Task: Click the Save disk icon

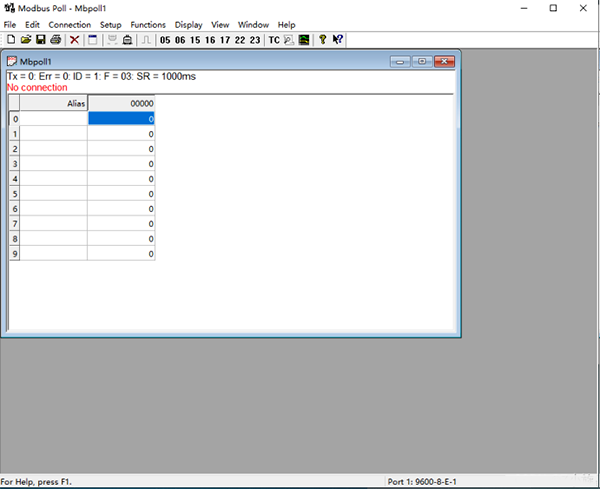Action: [41, 40]
